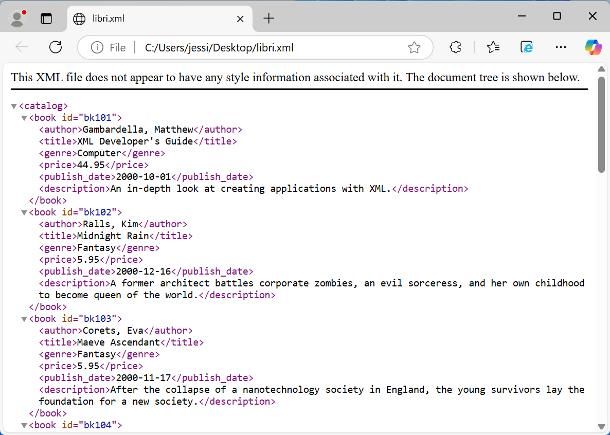Open the Copilot icon
610x435 pixels.
(593, 47)
